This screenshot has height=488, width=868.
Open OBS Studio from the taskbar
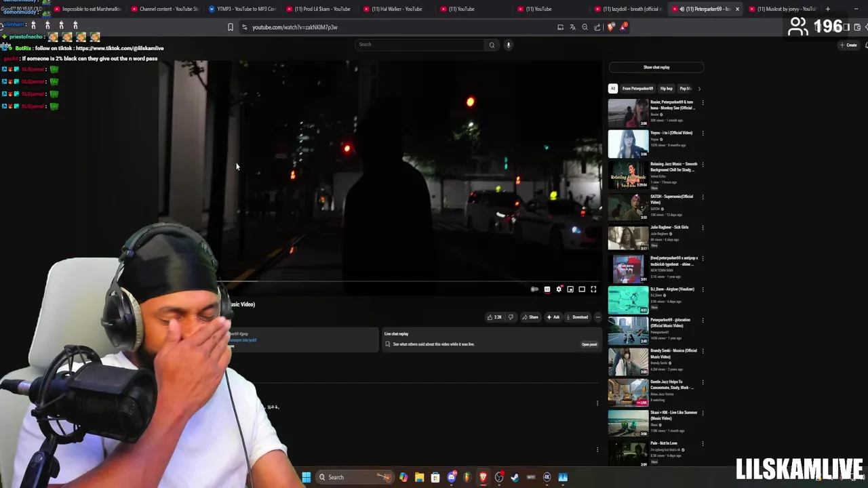point(499,477)
